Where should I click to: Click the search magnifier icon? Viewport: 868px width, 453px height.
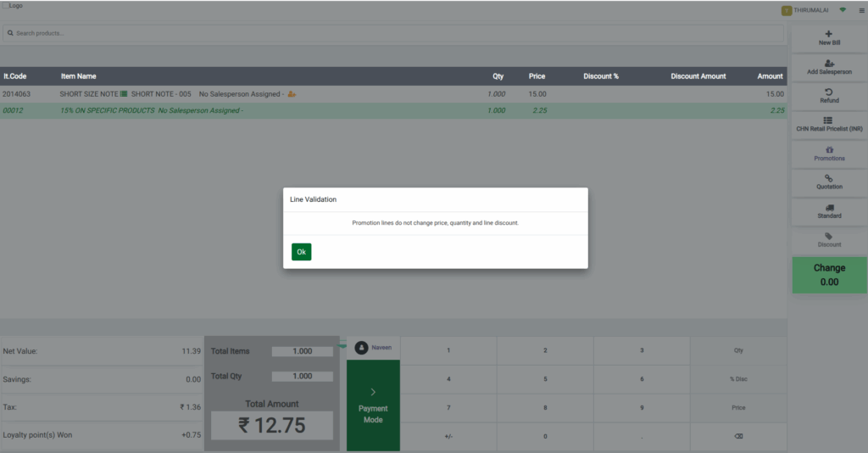(x=10, y=33)
